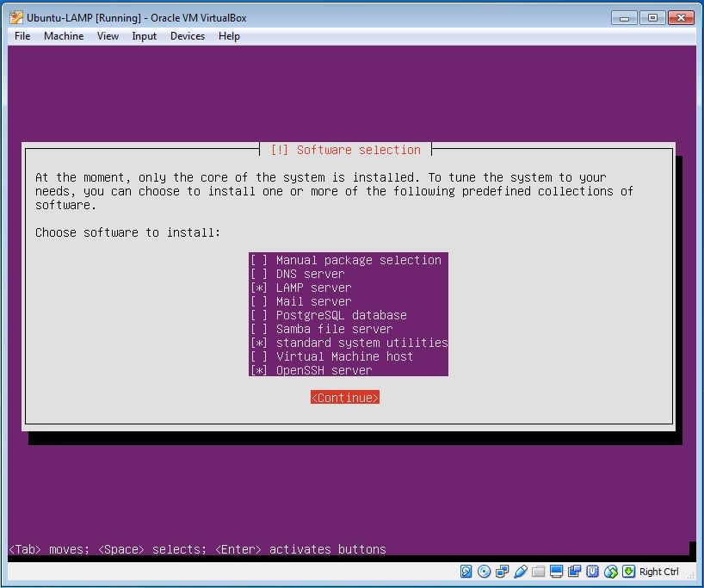This screenshot has width=704, height=588.
Task: Click the green arrow keyboard capture icon
Action: (x=628, y=572)
